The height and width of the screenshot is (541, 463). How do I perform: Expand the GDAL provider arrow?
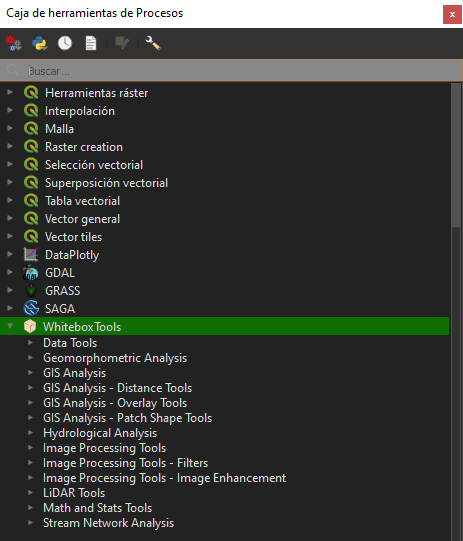10,272
